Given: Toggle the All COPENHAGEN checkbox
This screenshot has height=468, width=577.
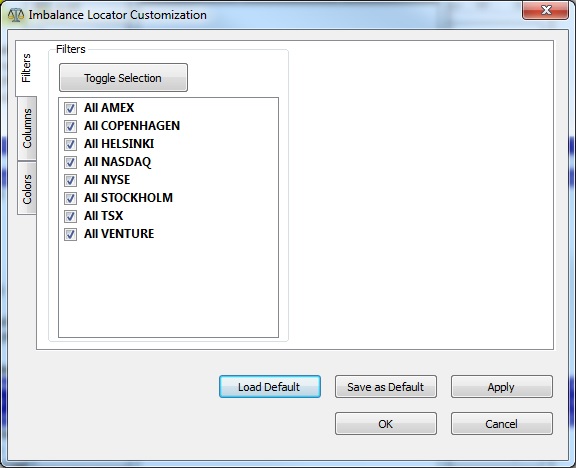Looking at the screenshot, I should pyautogui.click(x=70, y=126).
